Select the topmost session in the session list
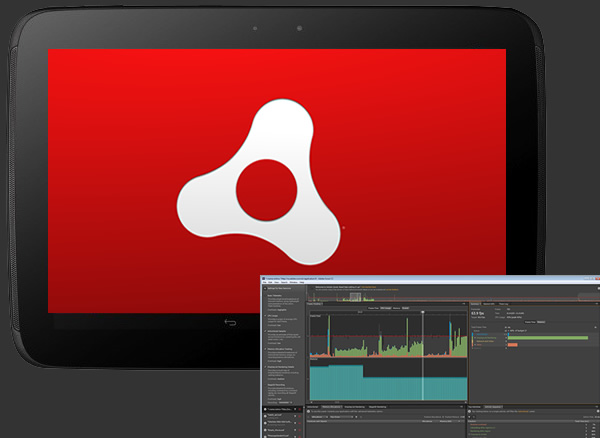The height and width of the screenshot is (438, 600). 282,409
